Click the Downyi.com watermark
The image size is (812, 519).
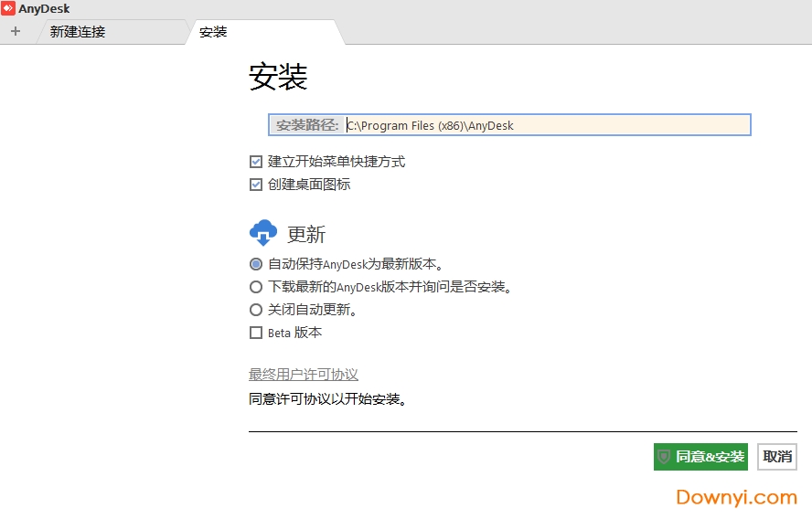click(736, 497)
